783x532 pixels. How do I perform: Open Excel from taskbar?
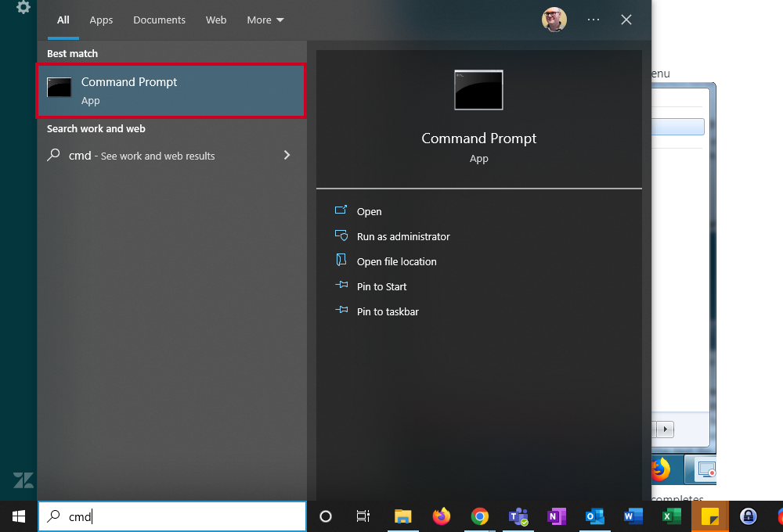pyautogui.click(x=672, y=516)
